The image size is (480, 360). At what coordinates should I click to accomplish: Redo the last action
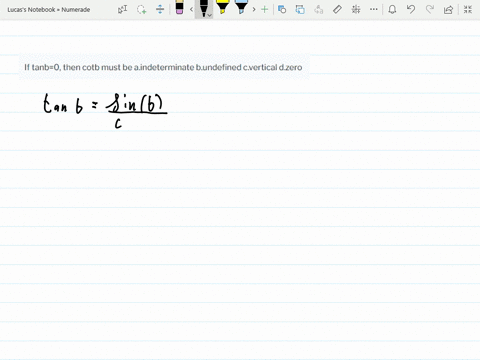pos(430,9)
